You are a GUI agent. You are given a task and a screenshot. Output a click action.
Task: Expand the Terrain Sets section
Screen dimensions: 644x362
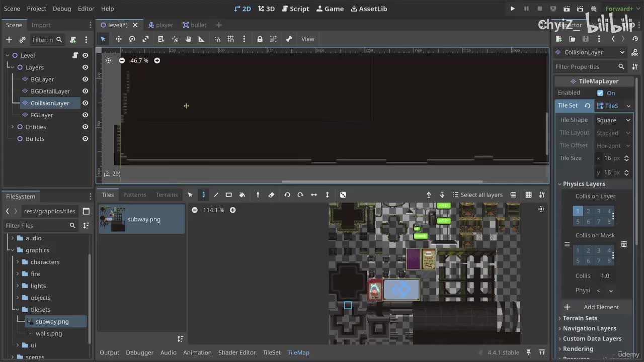click(580, 318)
